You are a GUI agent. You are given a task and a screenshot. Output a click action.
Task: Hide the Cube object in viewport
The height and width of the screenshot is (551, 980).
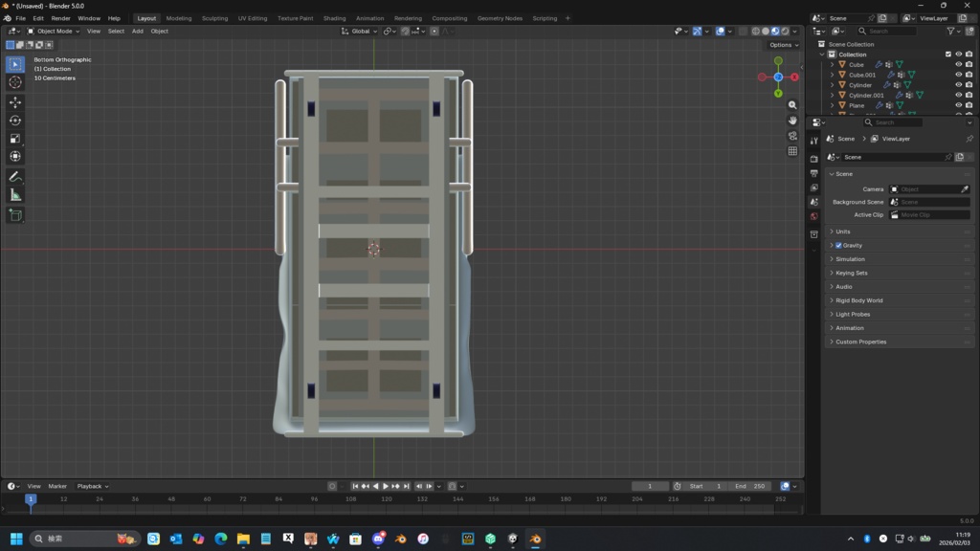tap(958, 65)
